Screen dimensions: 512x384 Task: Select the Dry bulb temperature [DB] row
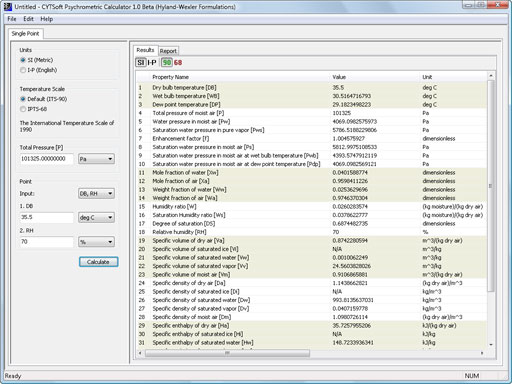[311, 88]
